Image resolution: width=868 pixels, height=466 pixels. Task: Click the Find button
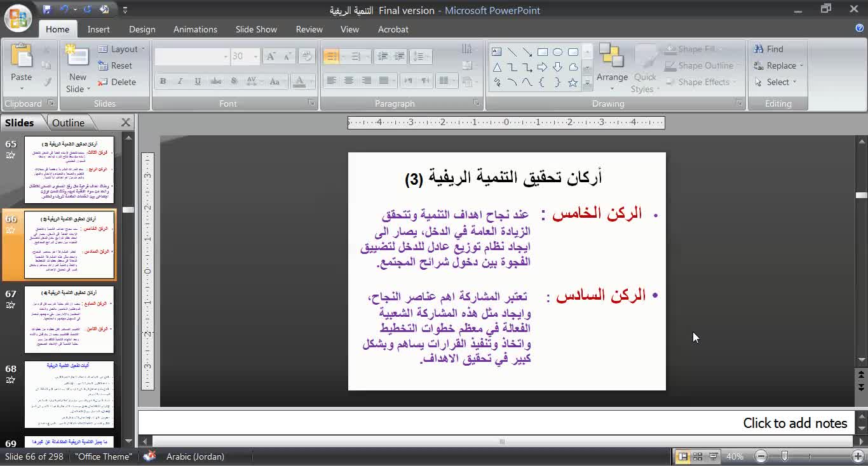coord(769,49)
